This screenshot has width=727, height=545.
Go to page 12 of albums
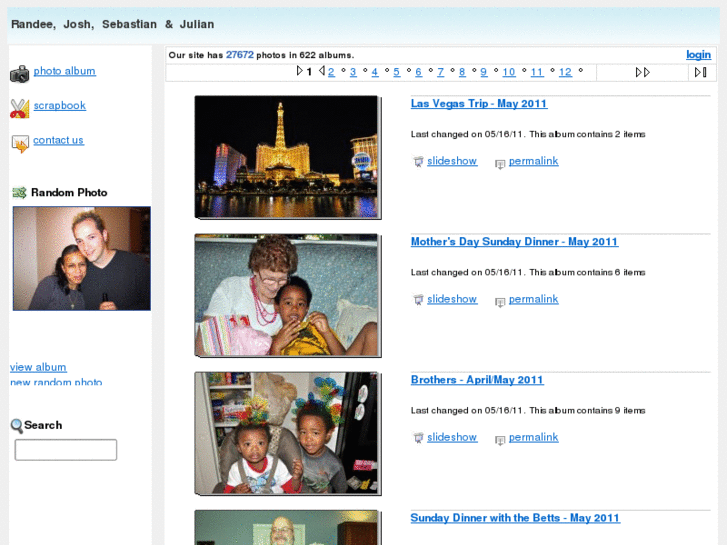pos(565,72)
